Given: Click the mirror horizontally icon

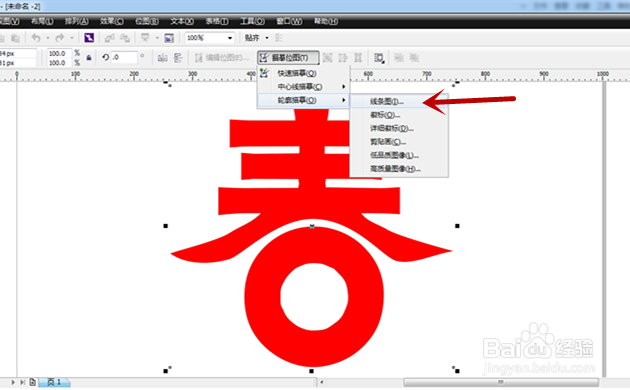Looking at the screenshot, I should [x=162, y=58].
